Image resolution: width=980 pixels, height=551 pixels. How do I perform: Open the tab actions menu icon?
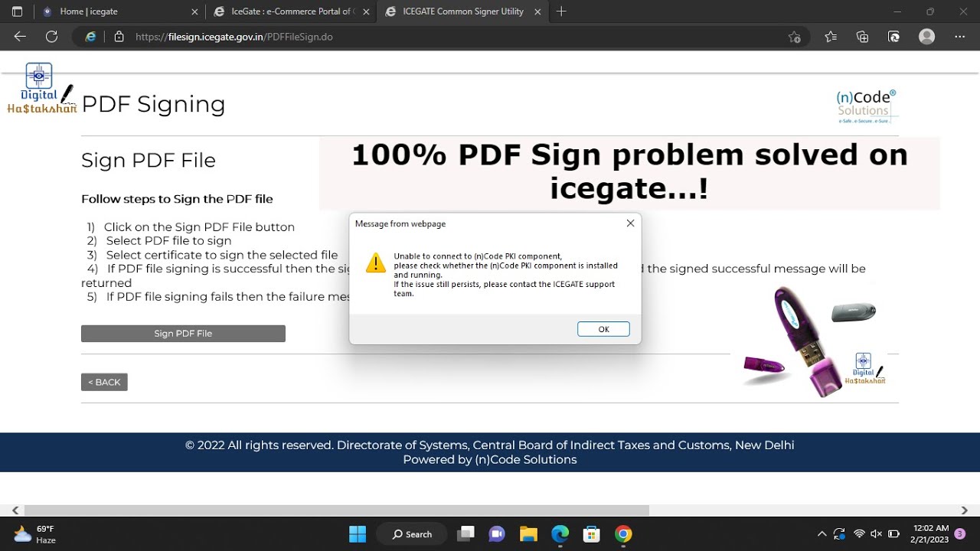pyautogui.click(x=17, y=11)
